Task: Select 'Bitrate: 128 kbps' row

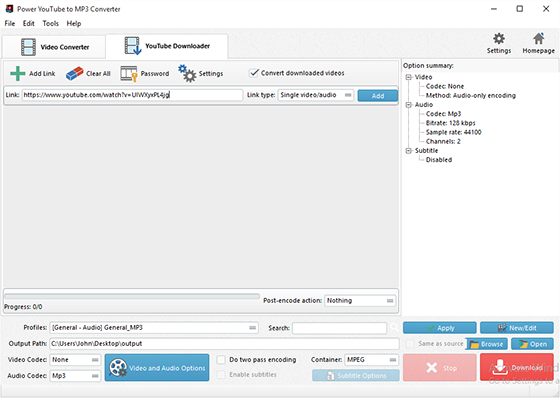Action: click(x=450, y=123)
